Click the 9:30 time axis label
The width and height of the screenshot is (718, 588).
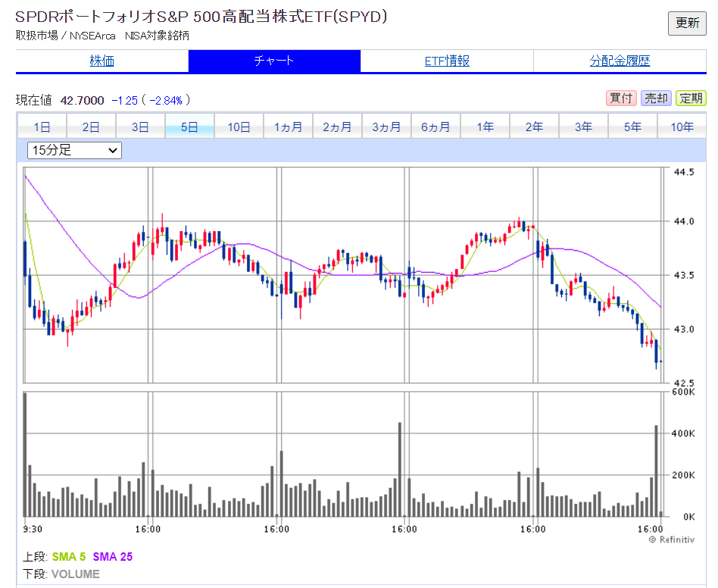[x=33, y=530]
